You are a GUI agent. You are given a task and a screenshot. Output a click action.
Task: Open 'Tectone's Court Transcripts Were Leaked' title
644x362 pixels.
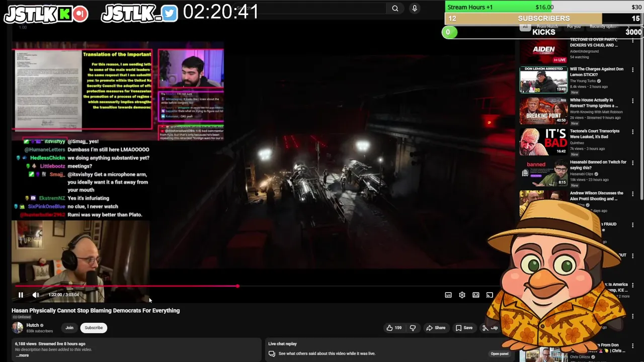pos(595,134)
